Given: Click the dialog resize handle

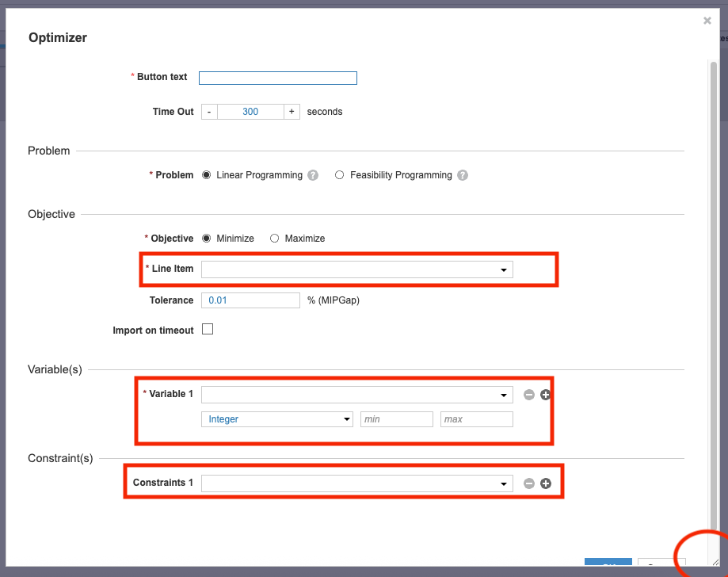Looking at the screenshot, I should coord(715,561).
